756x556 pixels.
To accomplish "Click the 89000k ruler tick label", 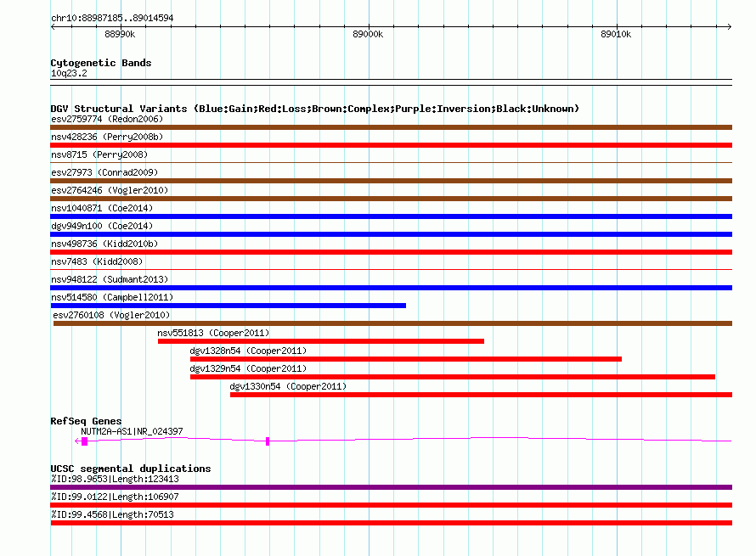I will click(x=368, y=34).
